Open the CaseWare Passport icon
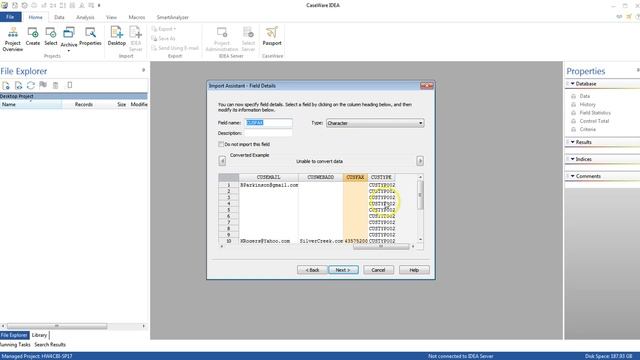This screenshot has height=360, width=640. tap(272, 36)
